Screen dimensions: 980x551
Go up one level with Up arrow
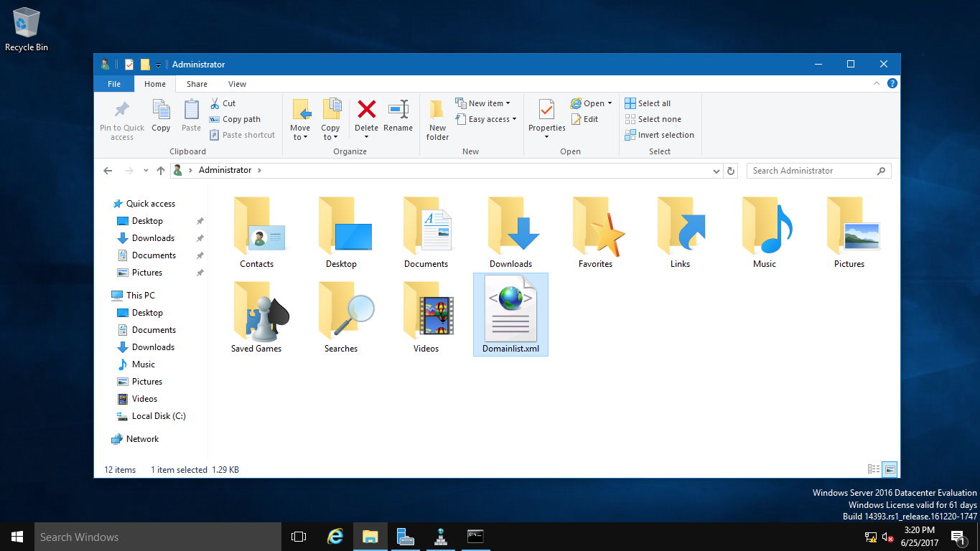pos(161,171)
